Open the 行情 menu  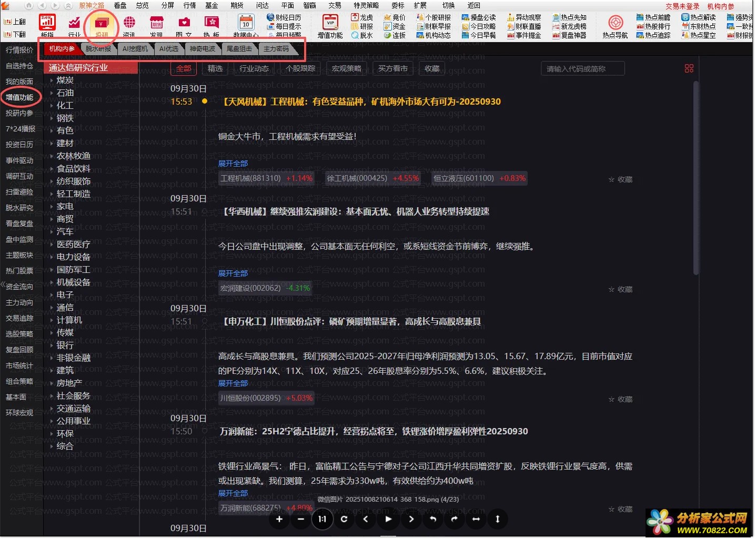pos(189,5)
